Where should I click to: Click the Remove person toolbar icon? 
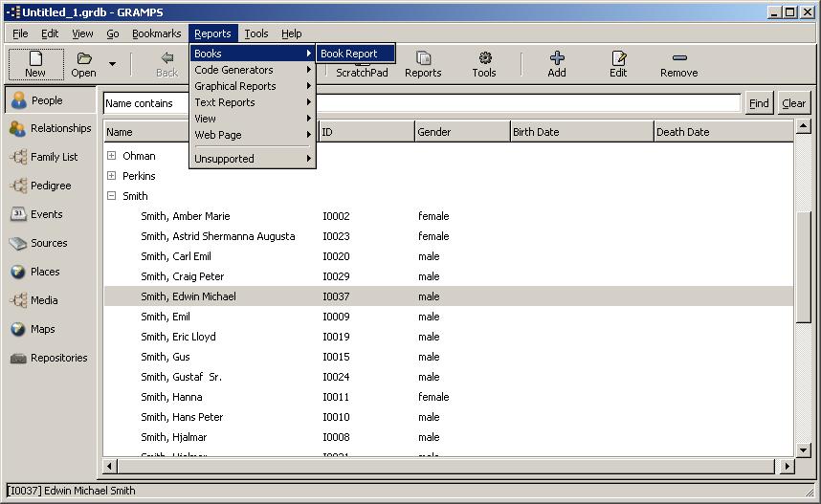[679, 64]
